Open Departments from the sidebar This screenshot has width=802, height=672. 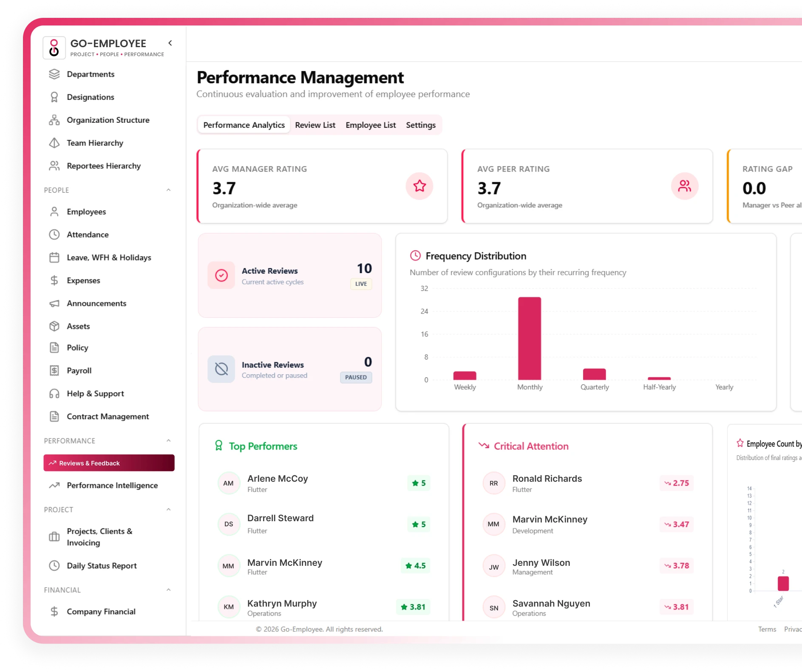tap(91, 74)
